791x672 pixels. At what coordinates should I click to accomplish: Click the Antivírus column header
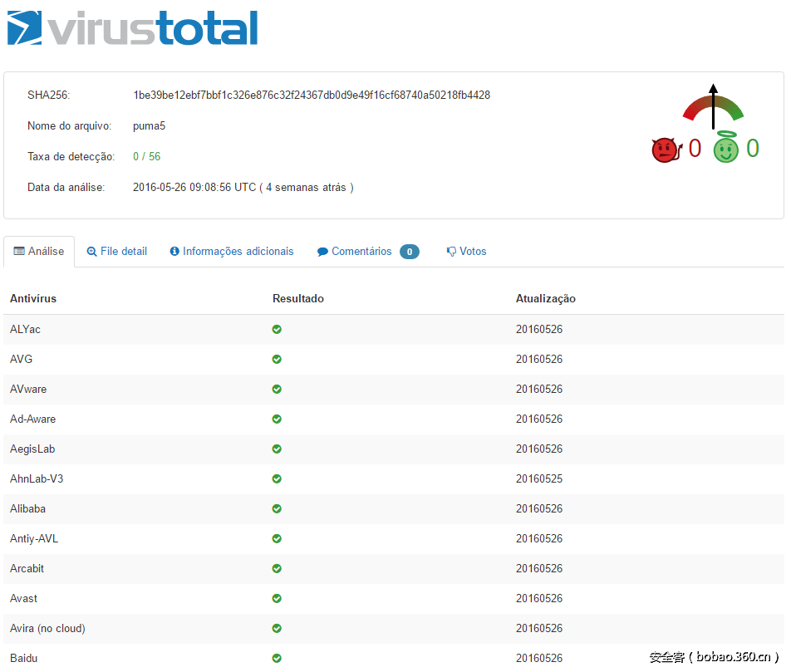(33, 299)
